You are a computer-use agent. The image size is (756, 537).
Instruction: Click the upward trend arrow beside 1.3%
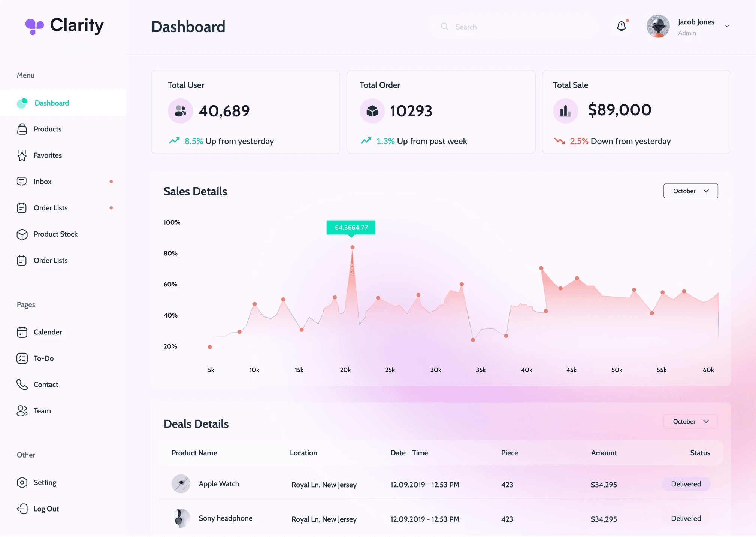(x=366, y=141)
